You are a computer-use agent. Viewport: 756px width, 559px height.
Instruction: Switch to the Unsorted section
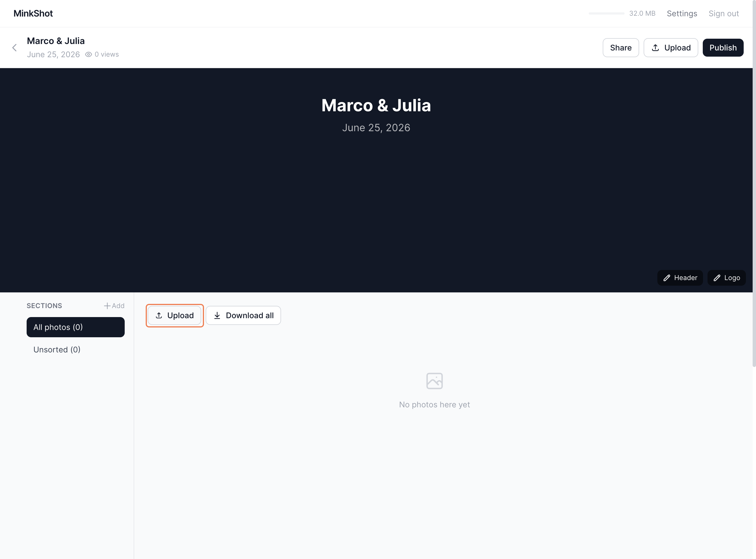(57, 349)
